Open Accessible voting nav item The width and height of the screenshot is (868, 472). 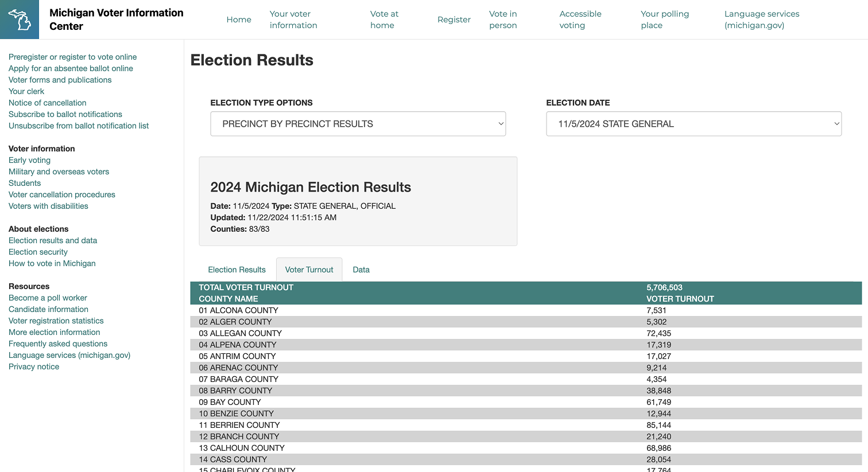[580, 19]
